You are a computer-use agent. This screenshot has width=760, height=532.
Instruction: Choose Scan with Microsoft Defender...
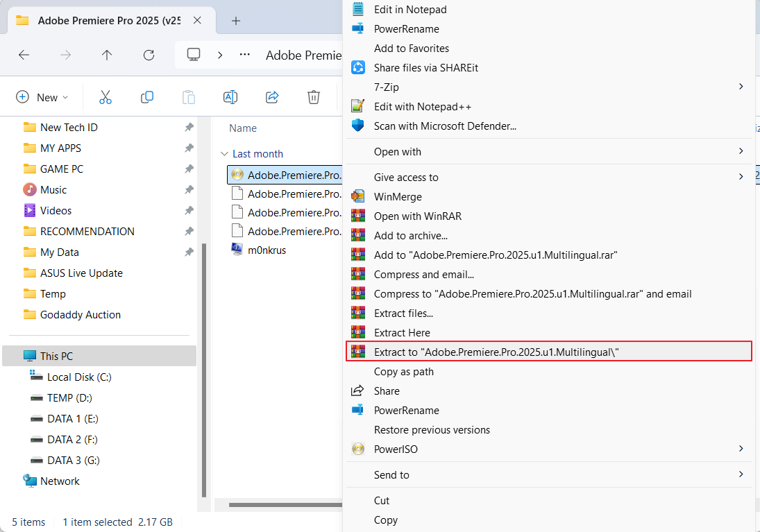point(549,126)
